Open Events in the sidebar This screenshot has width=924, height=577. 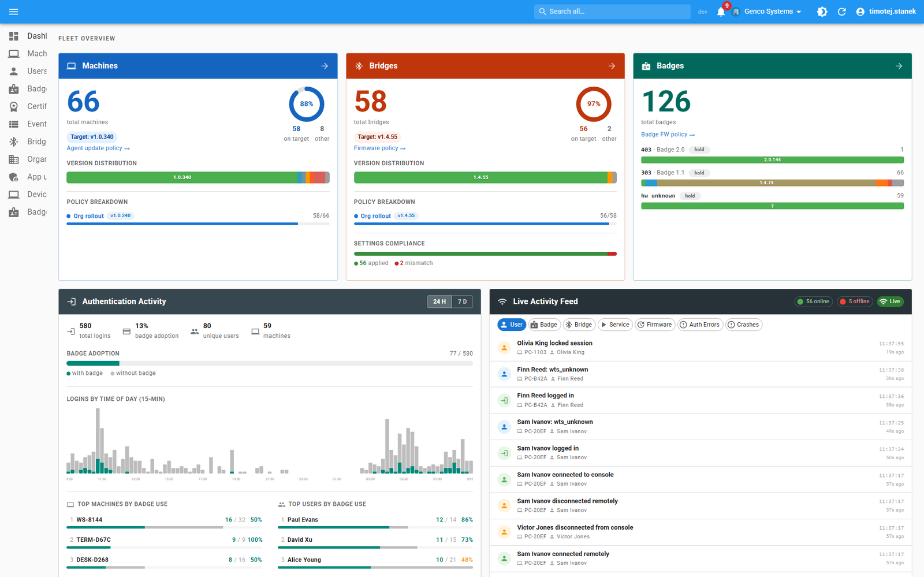pos(28,124)
